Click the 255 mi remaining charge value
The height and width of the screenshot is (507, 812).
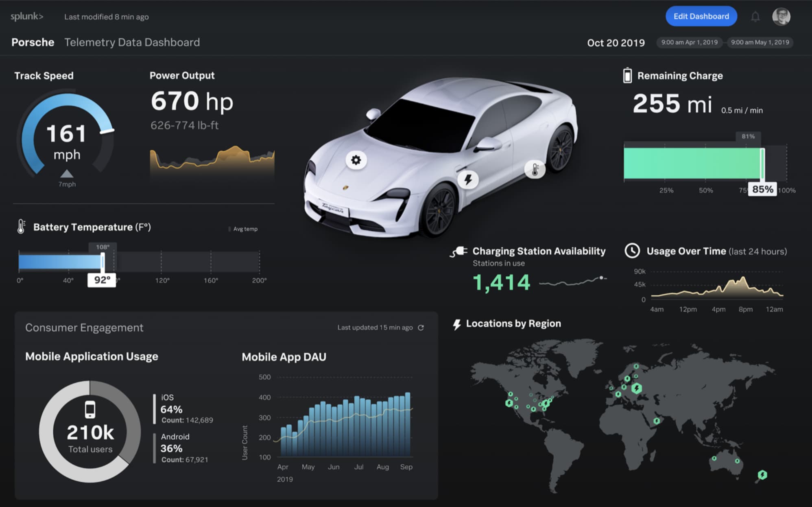pyautogui.click(x=672, y=104)
